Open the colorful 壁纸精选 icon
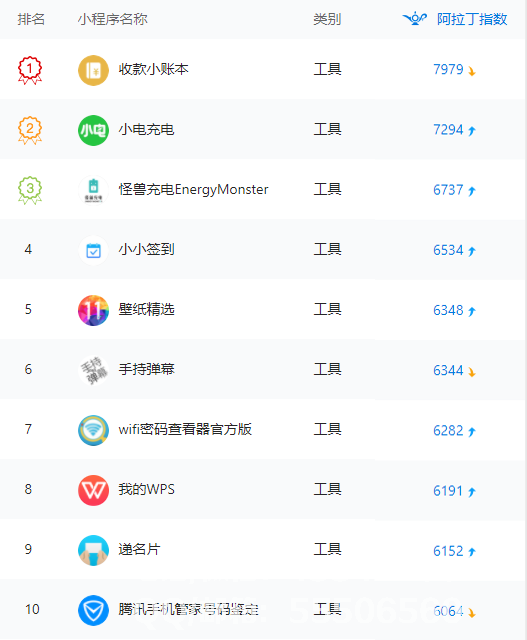527x640 pixels. [93, 310]
